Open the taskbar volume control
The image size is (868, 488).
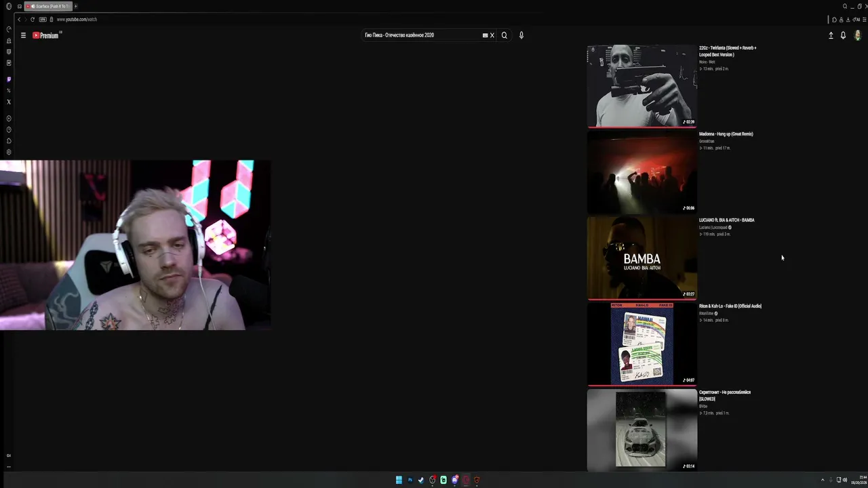click(845, 480)
